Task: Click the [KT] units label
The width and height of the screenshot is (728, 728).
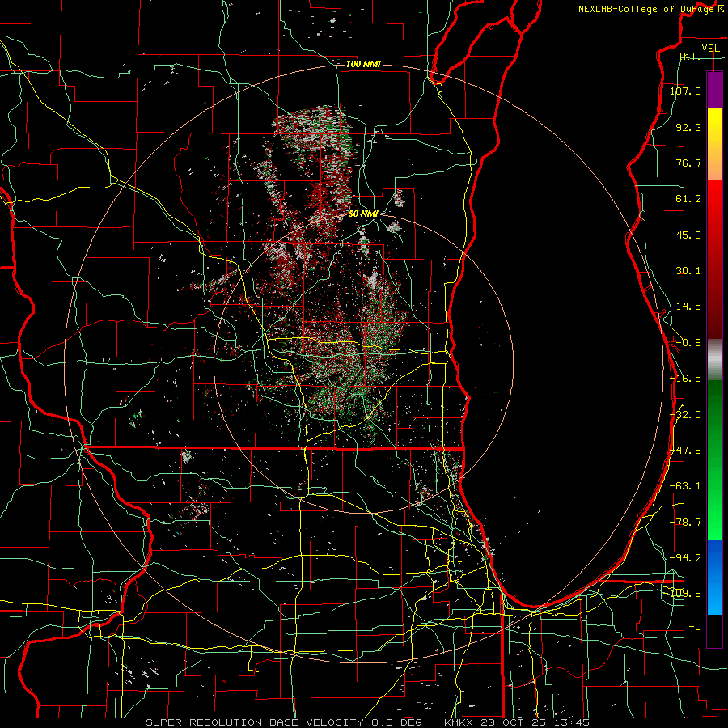Action: [691, 56]
